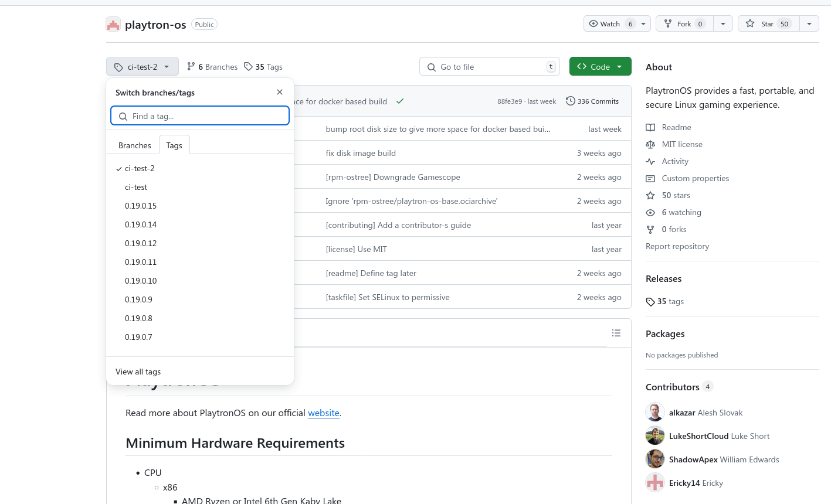Image resolution: width=831 pixels, height=504 pixels.
Task: Open the official website link in README
Action: click(x=324, y=413)
